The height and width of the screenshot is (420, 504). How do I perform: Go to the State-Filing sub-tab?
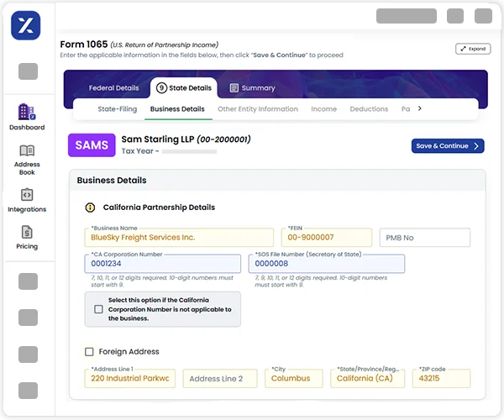coord(118,109)
